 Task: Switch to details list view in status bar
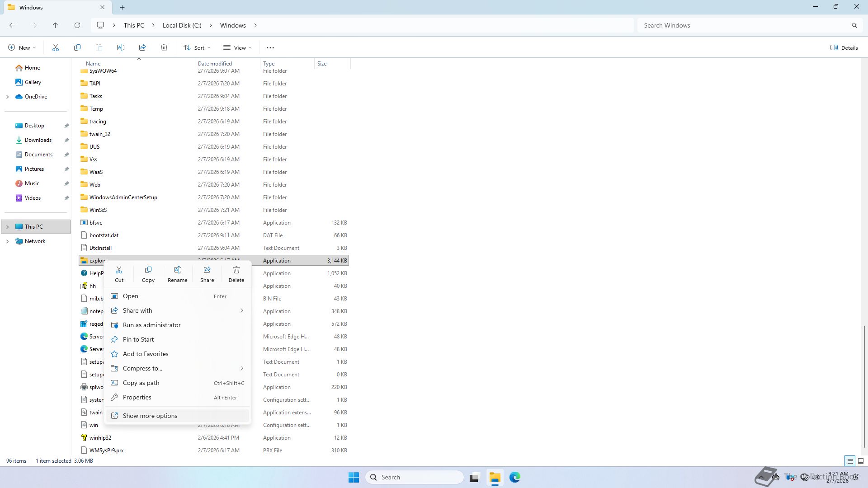850,461
